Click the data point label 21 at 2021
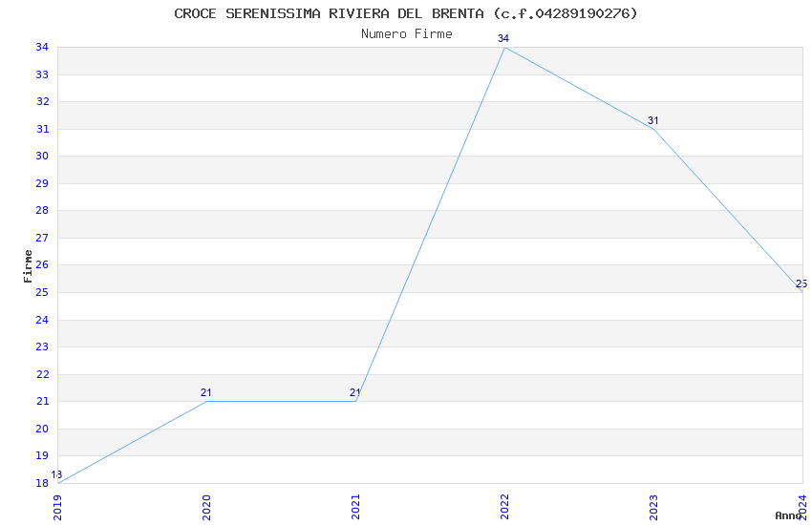The image size is (812, 525). [354, 392]
